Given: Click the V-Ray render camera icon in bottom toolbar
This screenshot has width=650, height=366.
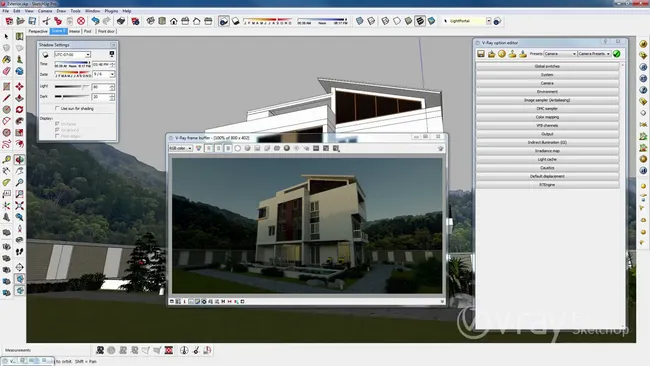Looking at the screenshot, I should 100,350.
